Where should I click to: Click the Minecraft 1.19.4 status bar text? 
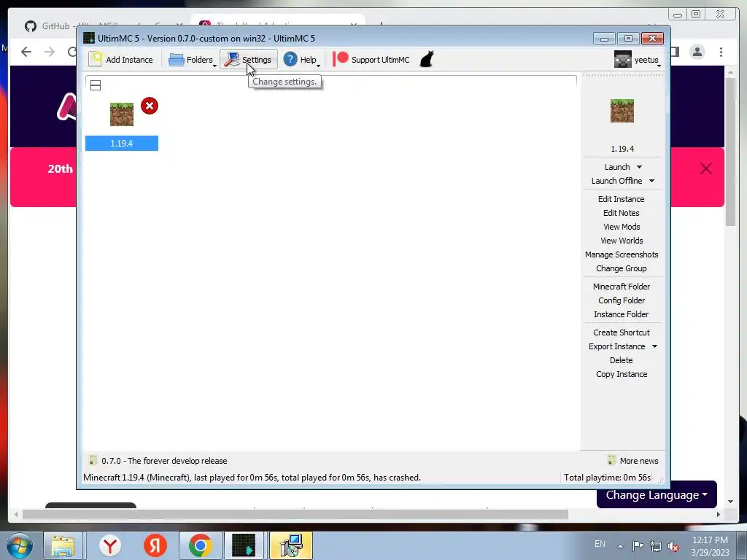252,477
